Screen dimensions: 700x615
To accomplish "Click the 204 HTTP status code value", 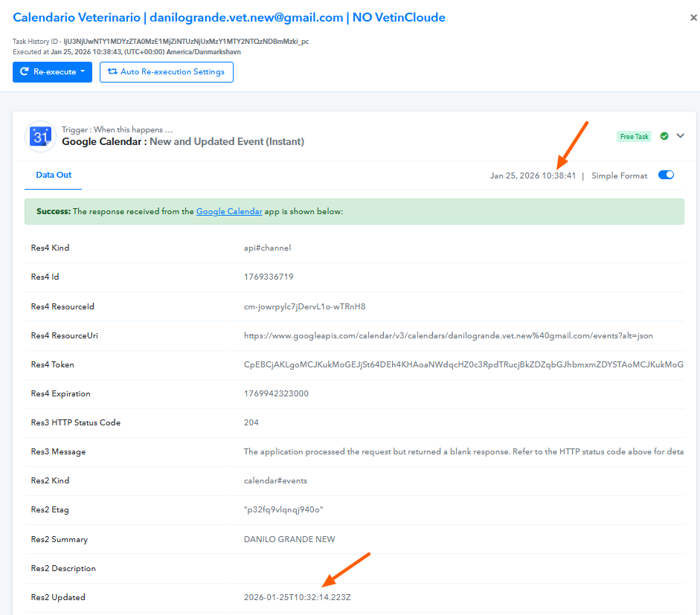I will click(251, 422).
